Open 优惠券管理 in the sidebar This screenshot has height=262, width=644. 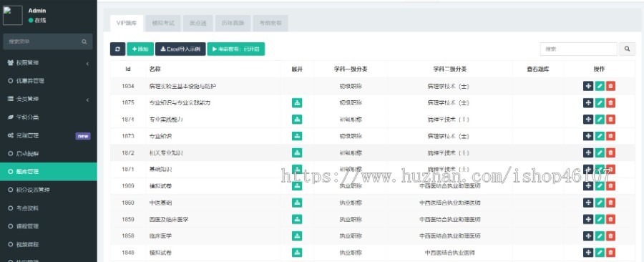click(49, 81)
